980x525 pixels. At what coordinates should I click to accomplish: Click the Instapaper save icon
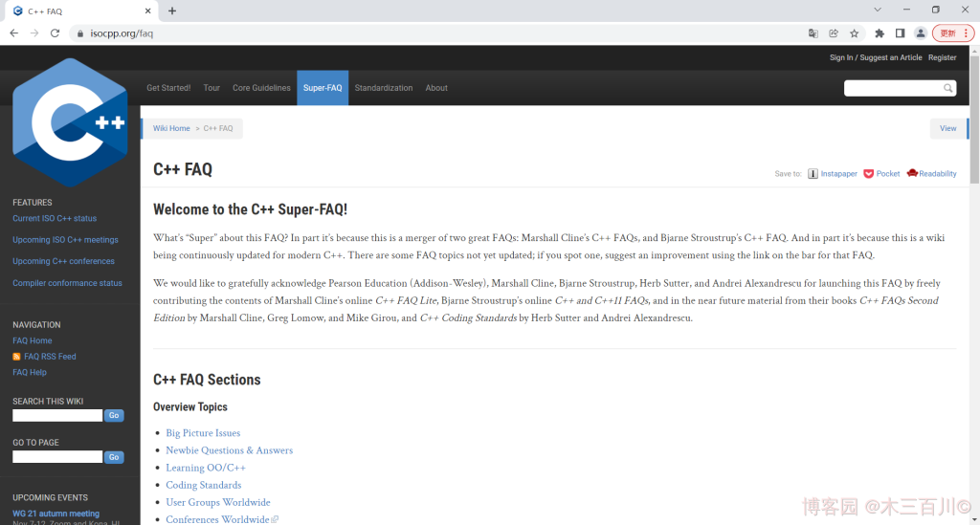click(x=813, y=174)
